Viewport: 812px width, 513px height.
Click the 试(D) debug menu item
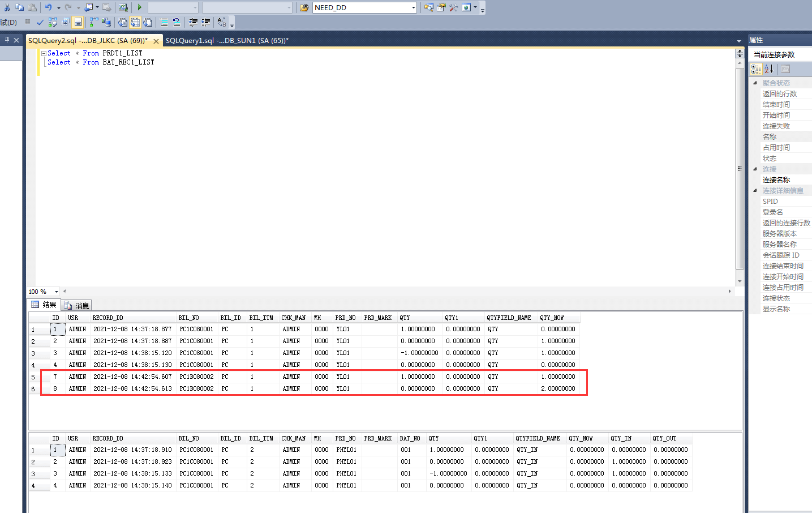(x=8, y=23)
